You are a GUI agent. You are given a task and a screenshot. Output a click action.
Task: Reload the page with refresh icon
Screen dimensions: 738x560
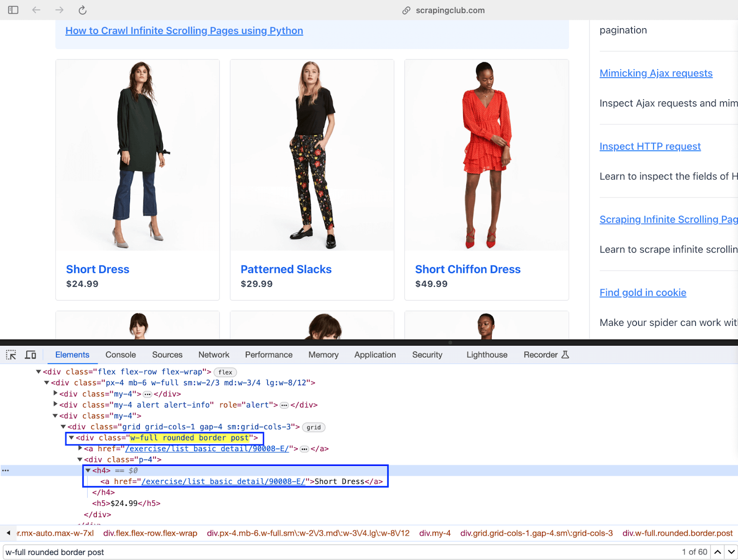83,10
